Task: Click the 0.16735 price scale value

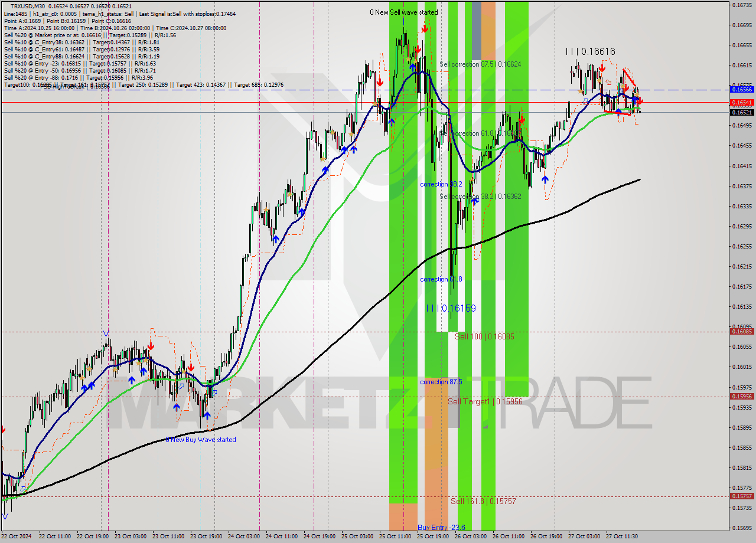Action: [x=742, y=5]
